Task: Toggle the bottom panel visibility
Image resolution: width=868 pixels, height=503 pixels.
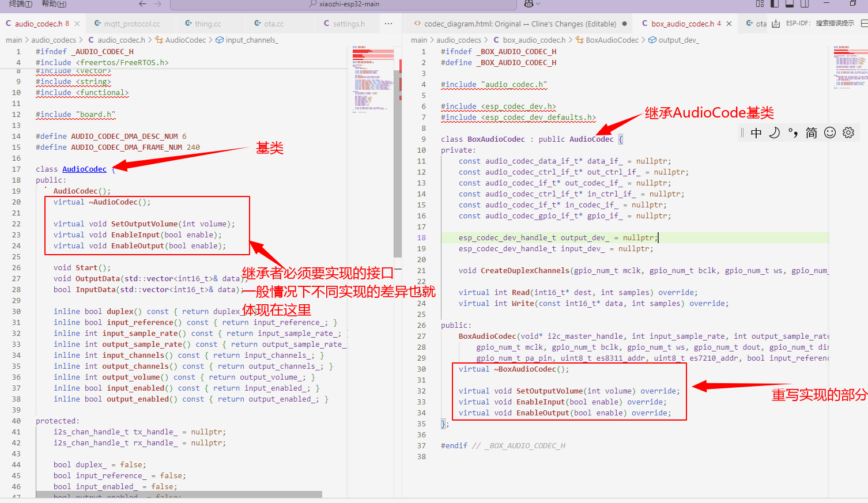Action: (x=790, y=4)
